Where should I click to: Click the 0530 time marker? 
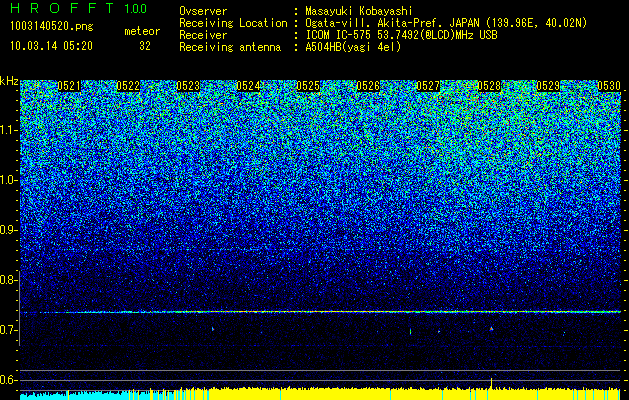coord(609,86)
